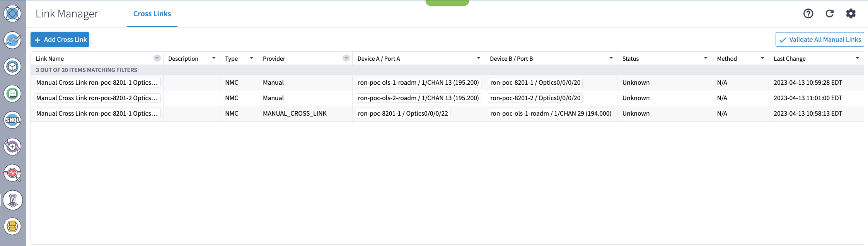The width and height of the screenshot is (868, 246).
Task: Click NMC type in the 10:59:28 row
Action: tap(232, 82)
